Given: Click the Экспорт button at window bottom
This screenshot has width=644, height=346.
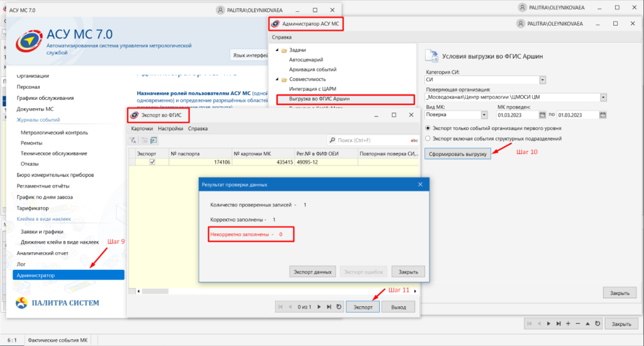Looking at the screenshot, I should coord(363,307).
